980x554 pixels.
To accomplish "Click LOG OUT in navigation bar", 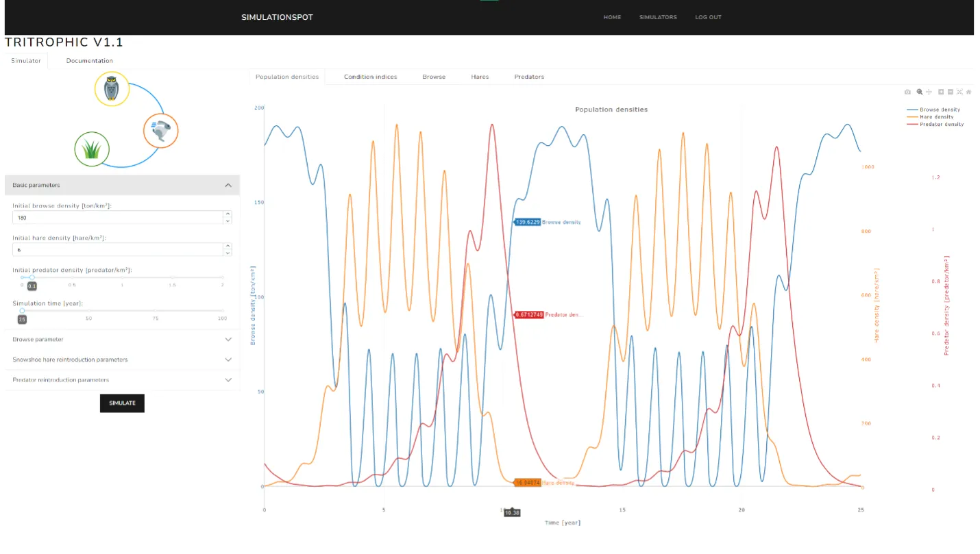I will (x=708, y=17).
